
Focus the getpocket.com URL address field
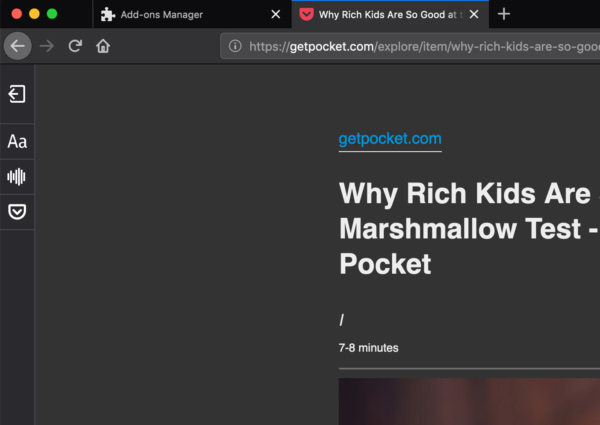click(x=420, y=46)
